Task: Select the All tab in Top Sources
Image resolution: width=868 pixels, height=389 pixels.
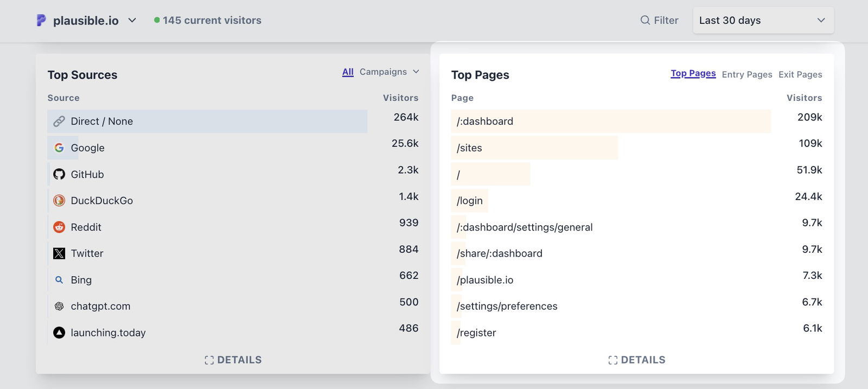Action: 348,72
